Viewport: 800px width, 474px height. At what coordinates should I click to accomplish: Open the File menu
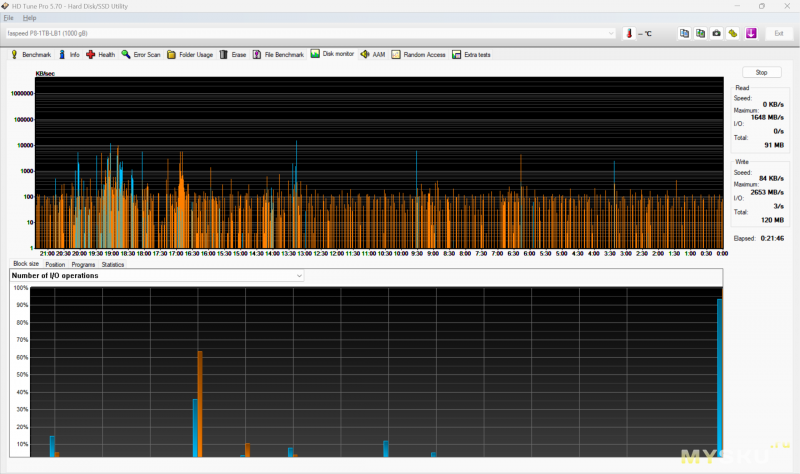[x=9, y=18]
